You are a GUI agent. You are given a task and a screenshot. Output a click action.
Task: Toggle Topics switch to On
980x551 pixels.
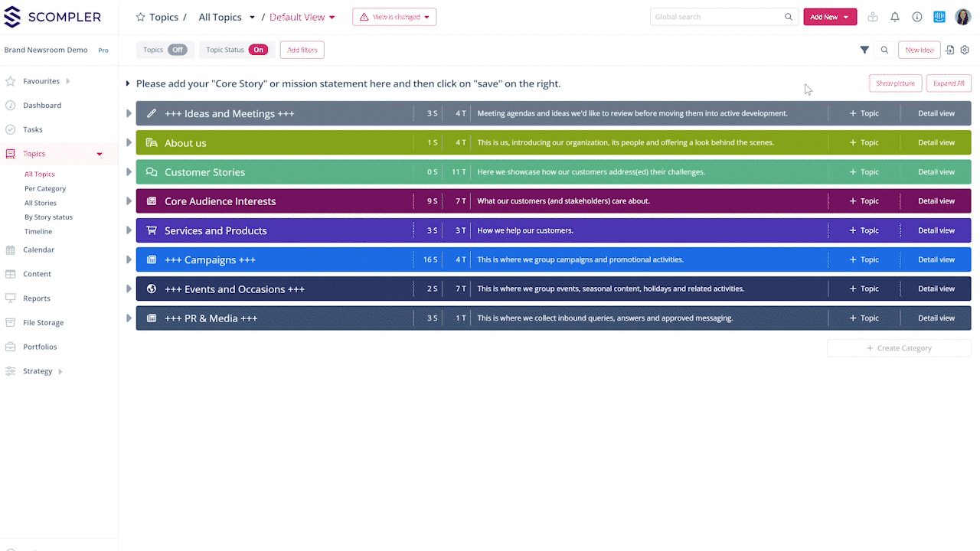[x=177, y=50]
